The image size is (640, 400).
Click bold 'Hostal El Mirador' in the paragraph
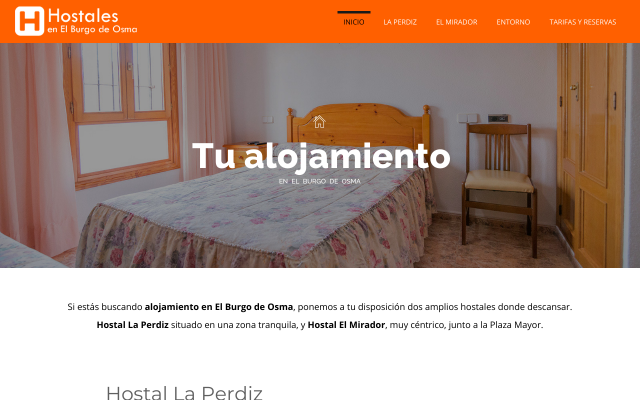click(346, 325)
